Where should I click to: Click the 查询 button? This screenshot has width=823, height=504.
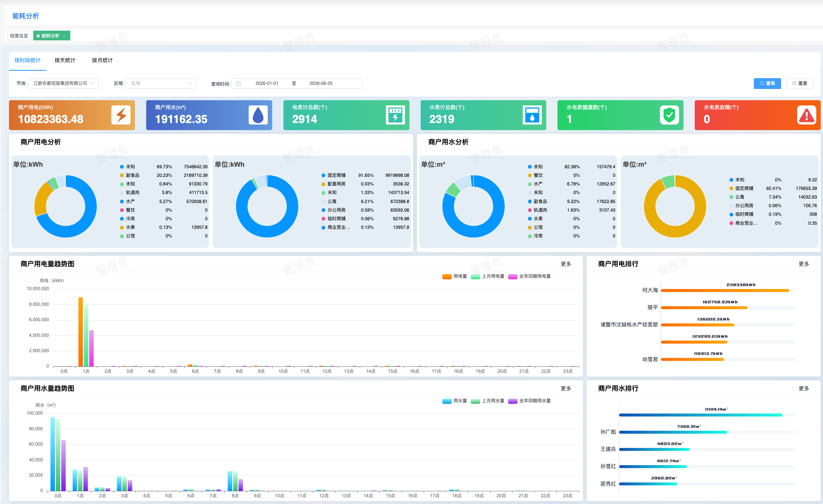767,83
